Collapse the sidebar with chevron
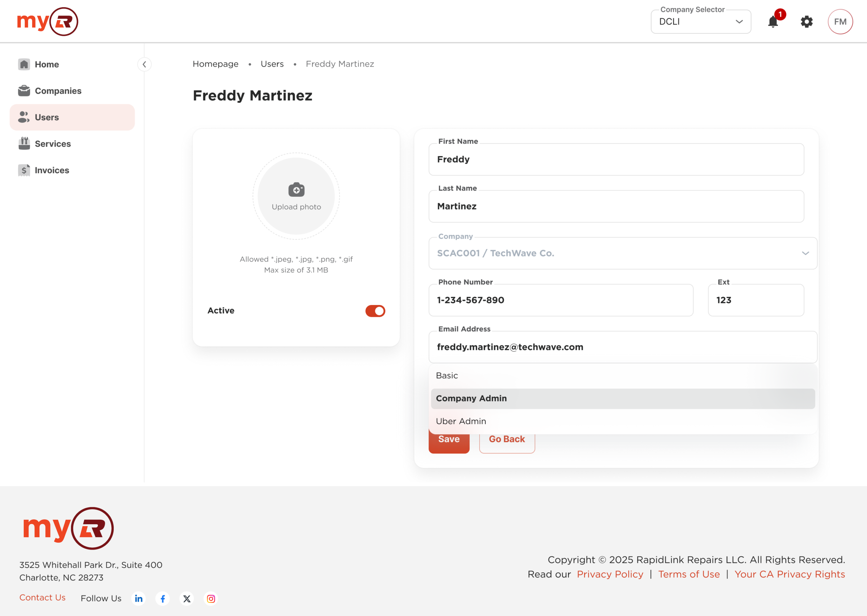 (x=144, y=64)
